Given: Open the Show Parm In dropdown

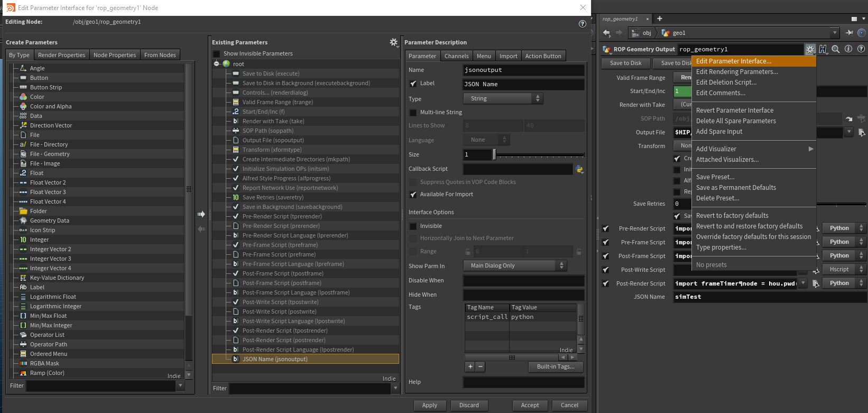Looking at the screenshot, I should [515, 265].
